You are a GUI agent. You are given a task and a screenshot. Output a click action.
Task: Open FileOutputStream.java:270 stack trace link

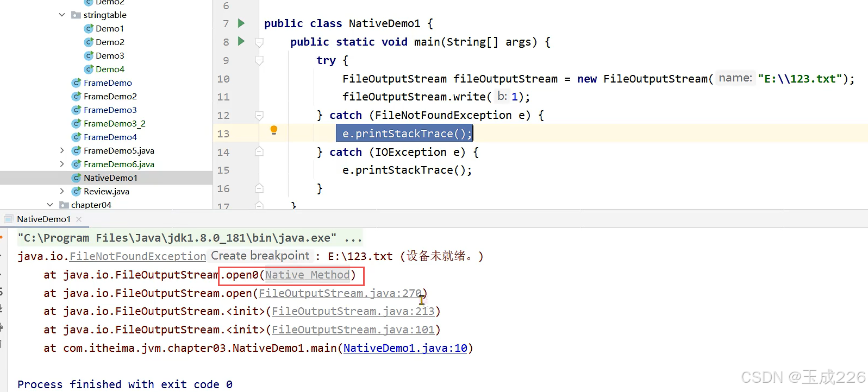click(340, 293)
